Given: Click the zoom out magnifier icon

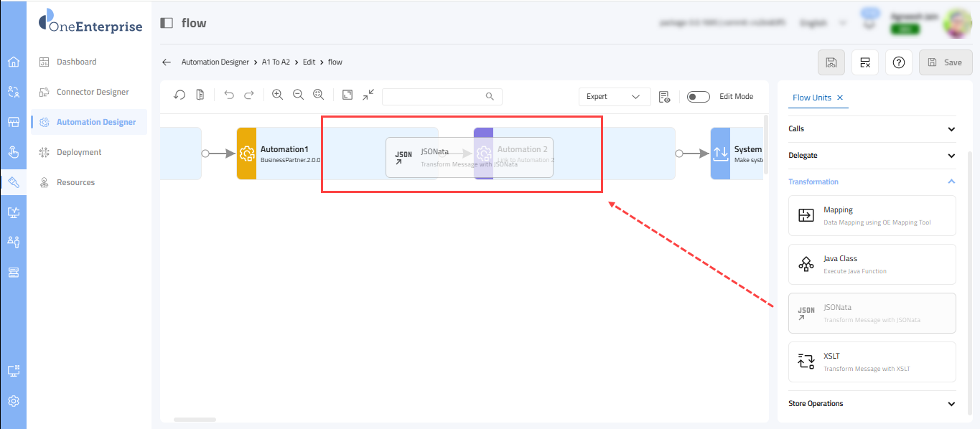Looking at the screenshot, I should coord(298,95).
